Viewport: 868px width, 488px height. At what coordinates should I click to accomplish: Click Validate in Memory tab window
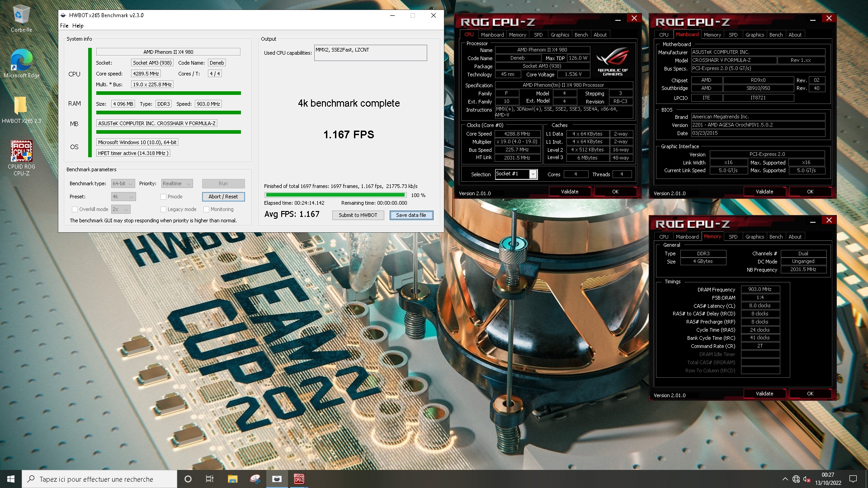click(764, 394)
